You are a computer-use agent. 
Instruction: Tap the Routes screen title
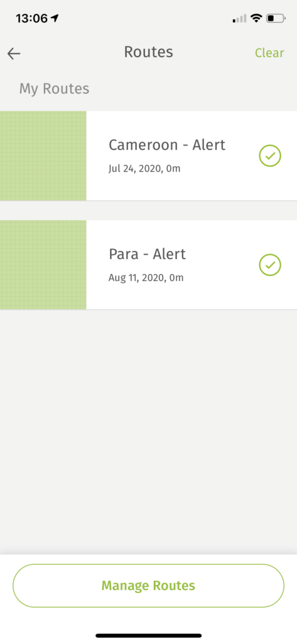point(148,52)
